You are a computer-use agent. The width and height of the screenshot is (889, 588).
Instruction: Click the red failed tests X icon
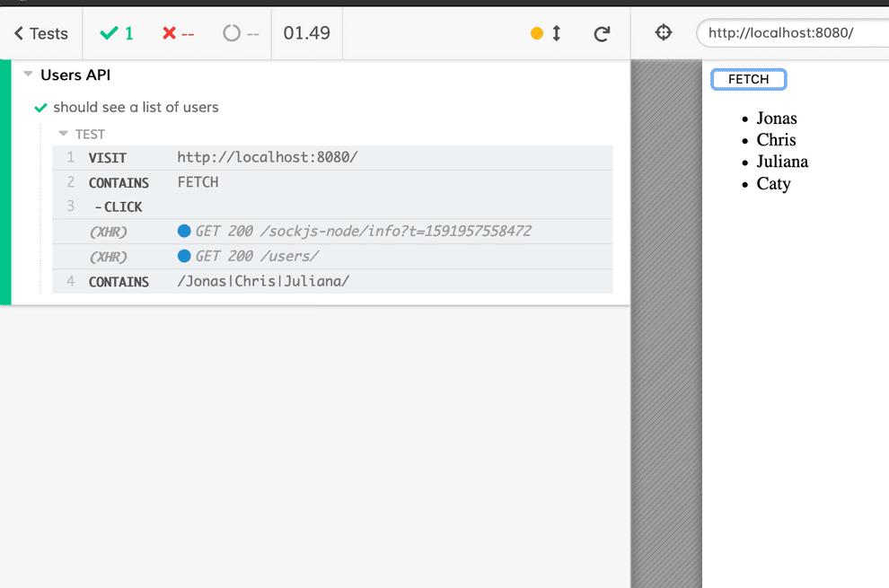[169, 34]
